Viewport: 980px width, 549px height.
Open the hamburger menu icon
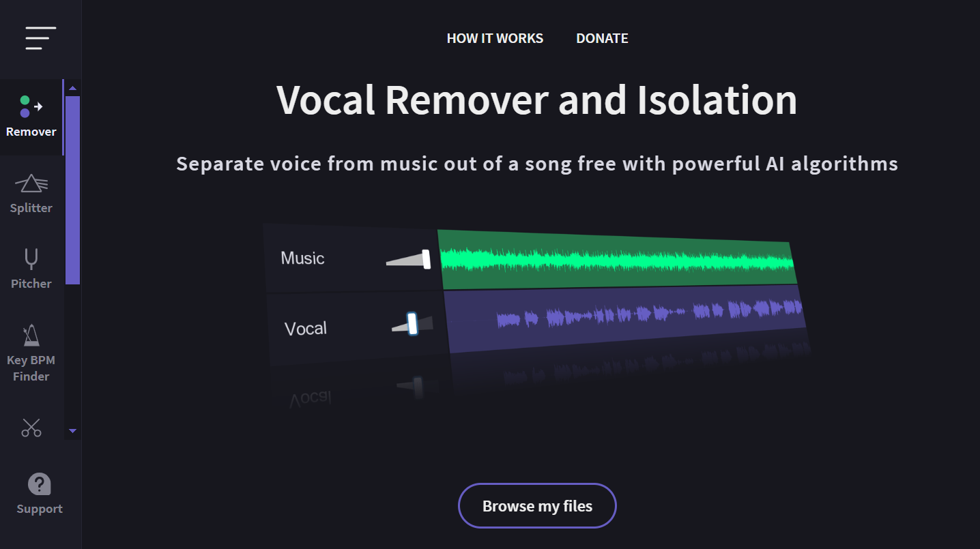pos(41,38)
